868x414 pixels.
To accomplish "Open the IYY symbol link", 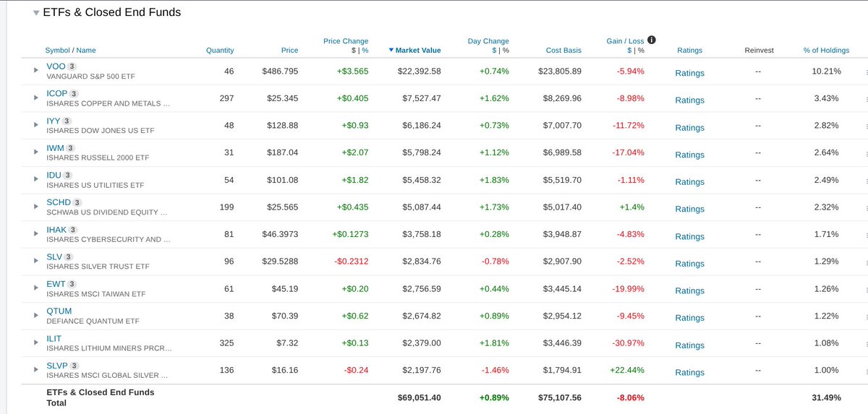I will coord(54,121).
